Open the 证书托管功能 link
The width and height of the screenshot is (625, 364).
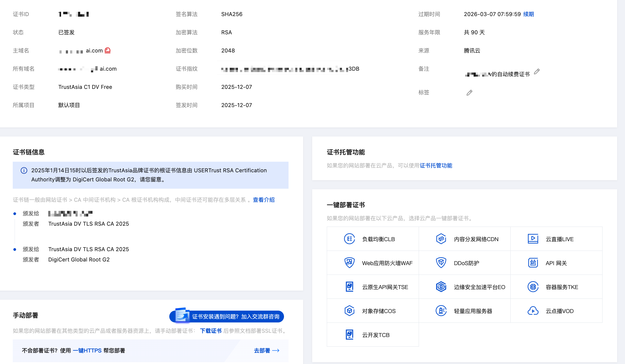(436, 166)
